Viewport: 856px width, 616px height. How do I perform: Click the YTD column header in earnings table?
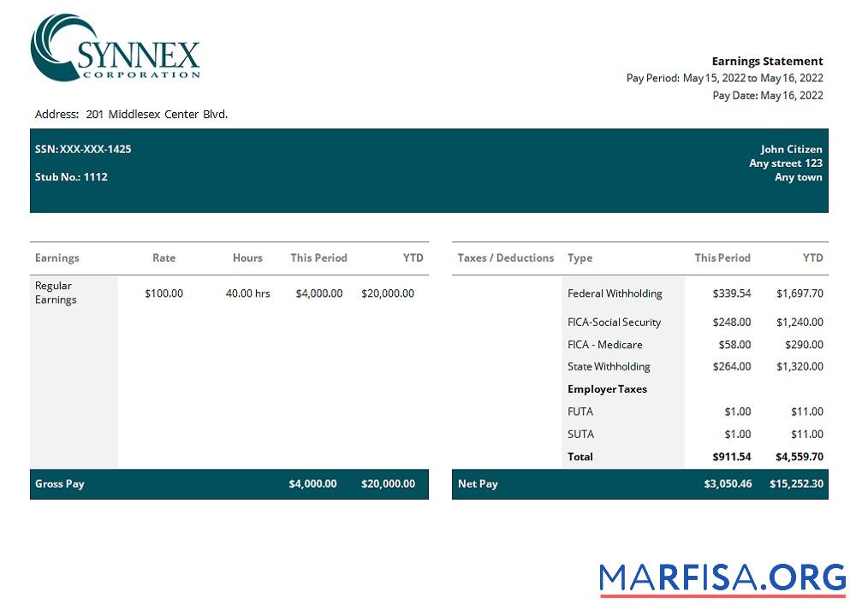(x=413, y=258)
